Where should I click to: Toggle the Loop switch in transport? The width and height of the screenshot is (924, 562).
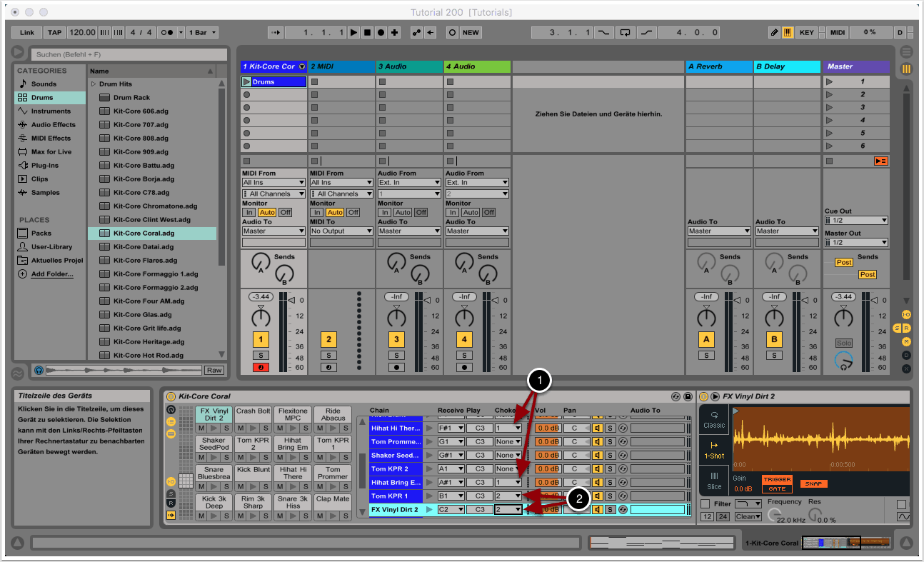click(x=626, y=33)
